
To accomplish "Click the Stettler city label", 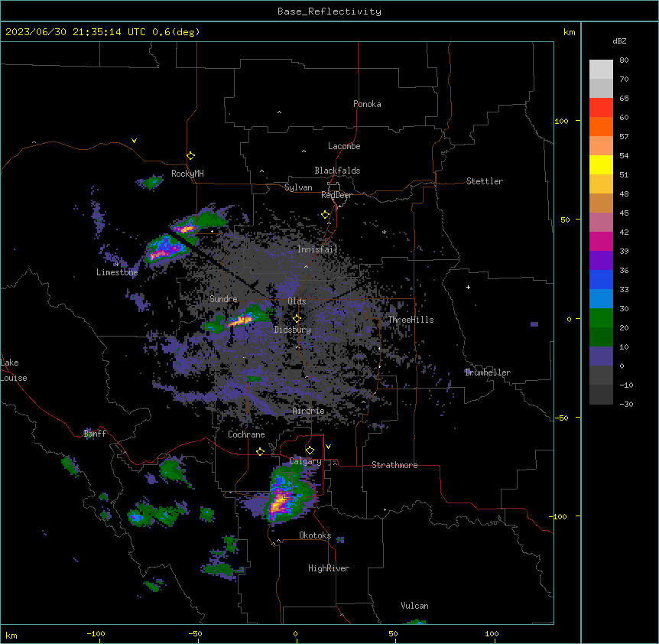I will tap(485, 181).
